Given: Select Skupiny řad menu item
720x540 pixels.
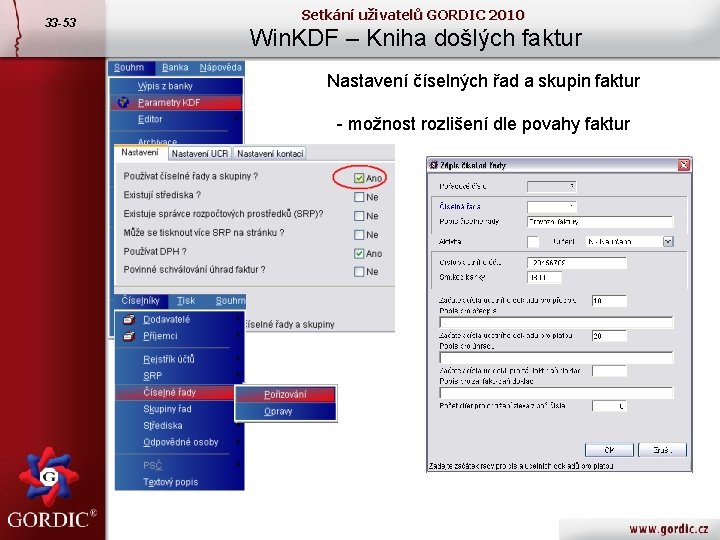Looking at the screenshot, I should click(x=180, y=409).
